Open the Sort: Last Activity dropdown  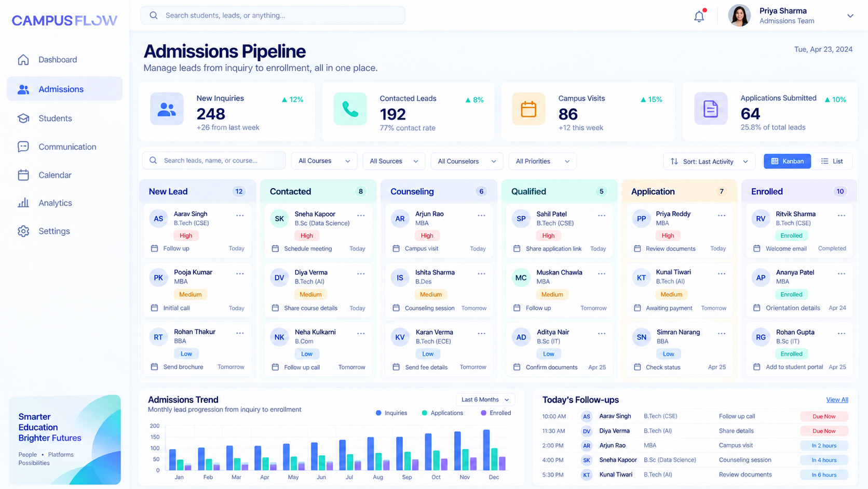pos(709,161)
